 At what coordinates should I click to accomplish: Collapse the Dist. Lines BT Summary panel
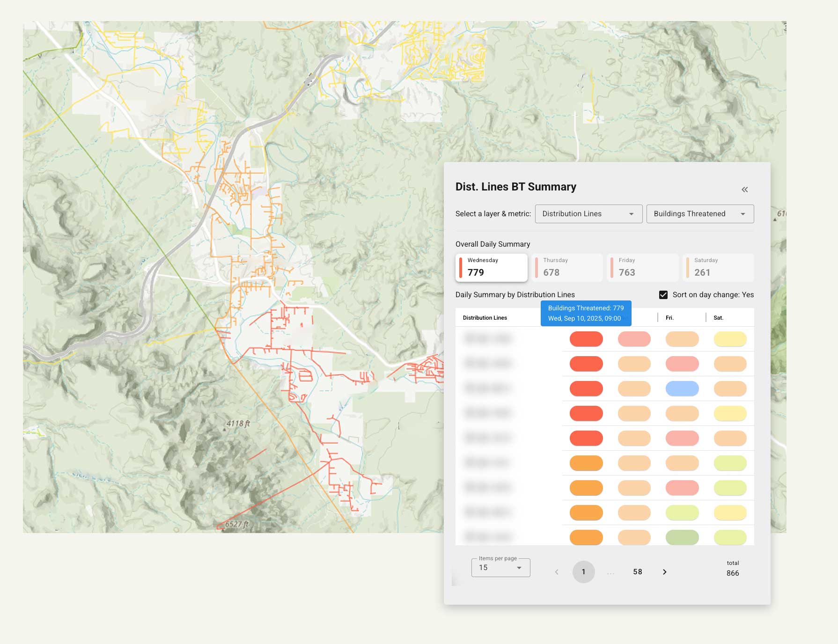(744, 189)
